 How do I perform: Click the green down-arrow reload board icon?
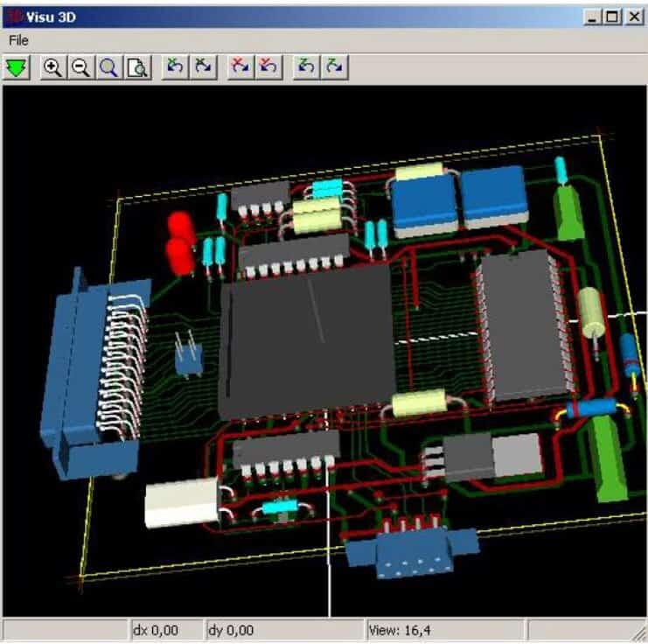coord(17,67)
